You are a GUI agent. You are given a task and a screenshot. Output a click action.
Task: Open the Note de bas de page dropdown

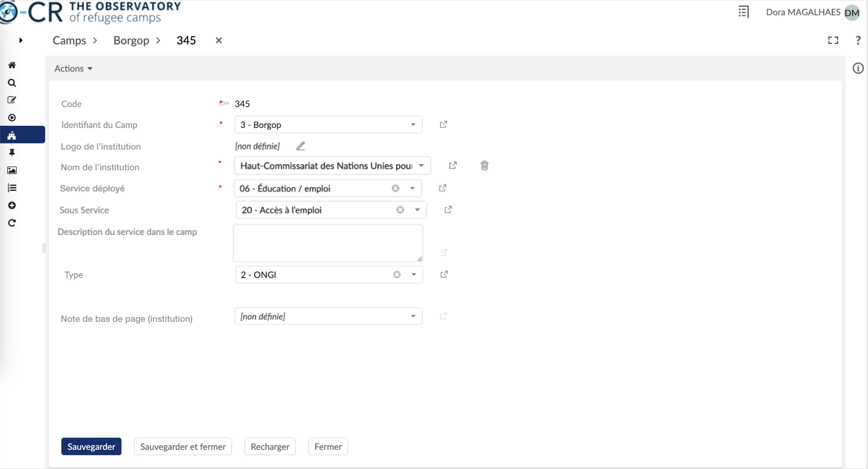328,316
